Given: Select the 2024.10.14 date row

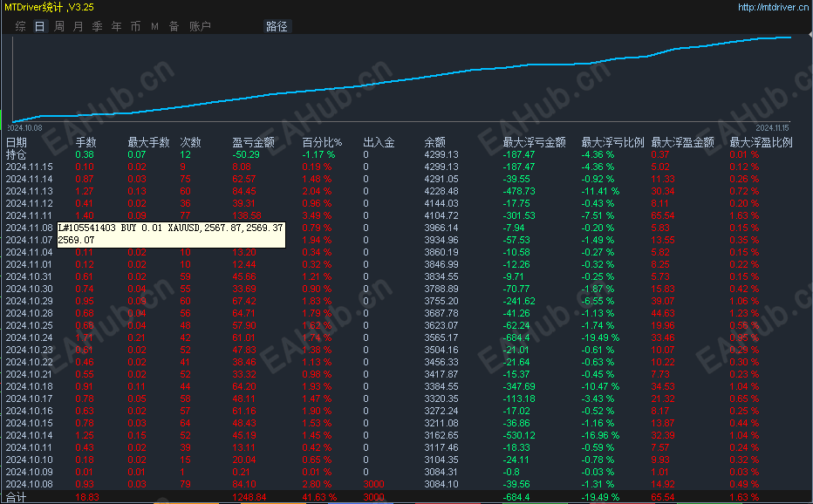Looking at the screenshot, I should (x=29, y=436).
